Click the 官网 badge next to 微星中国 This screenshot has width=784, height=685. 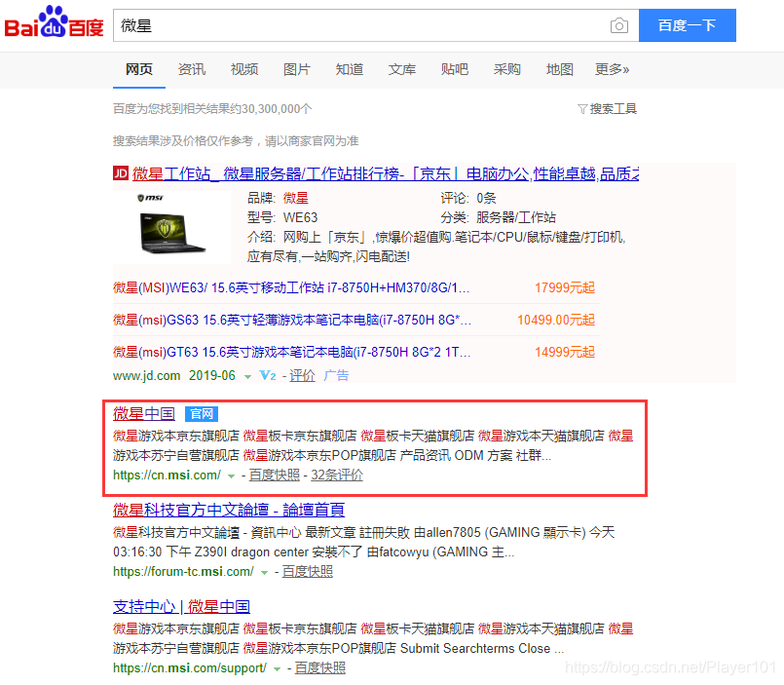[x=202, y=414]
